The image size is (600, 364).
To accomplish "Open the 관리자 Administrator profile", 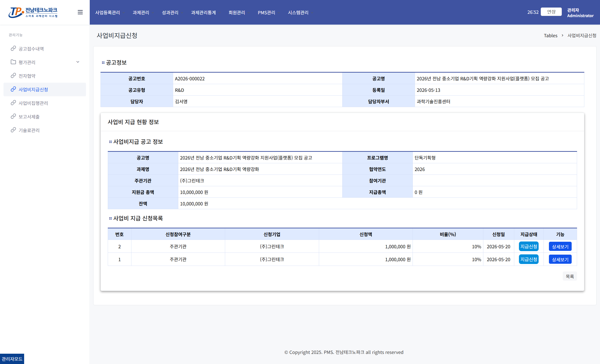I will (x=580, y=13).
